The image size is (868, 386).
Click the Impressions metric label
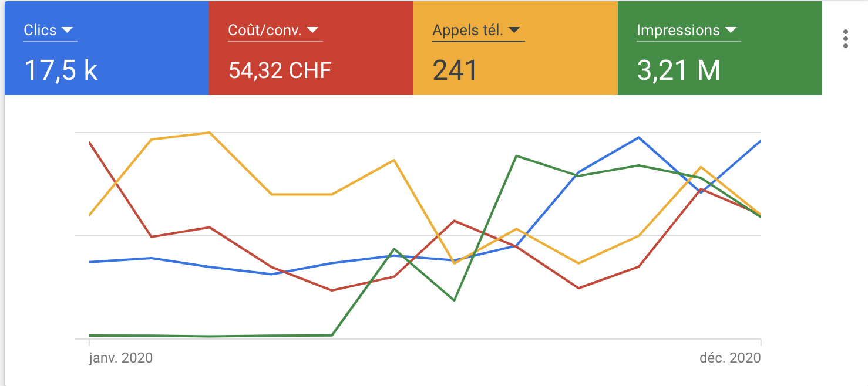[x=678, y=31]
